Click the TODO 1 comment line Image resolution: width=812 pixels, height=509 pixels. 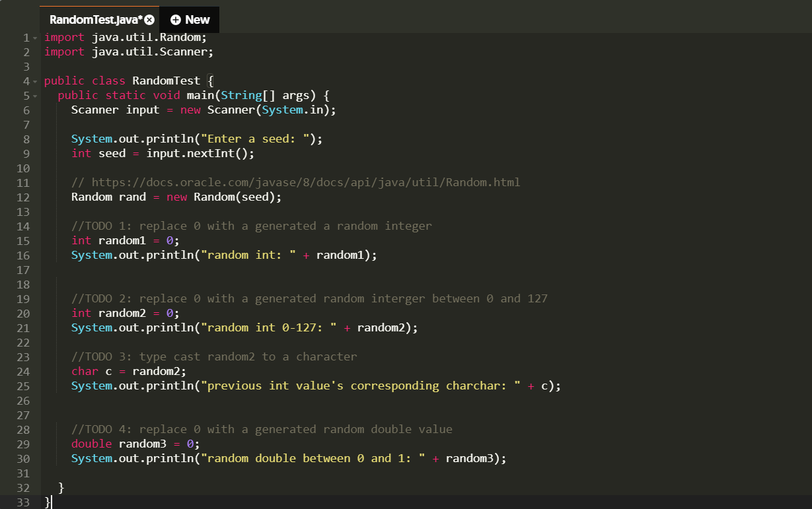click(252, 226)
